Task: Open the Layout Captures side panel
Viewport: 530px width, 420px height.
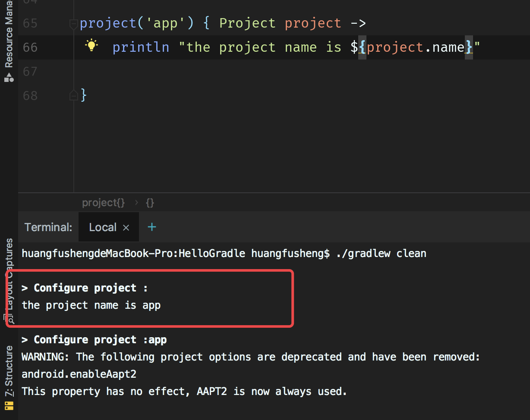Action: 9,280
